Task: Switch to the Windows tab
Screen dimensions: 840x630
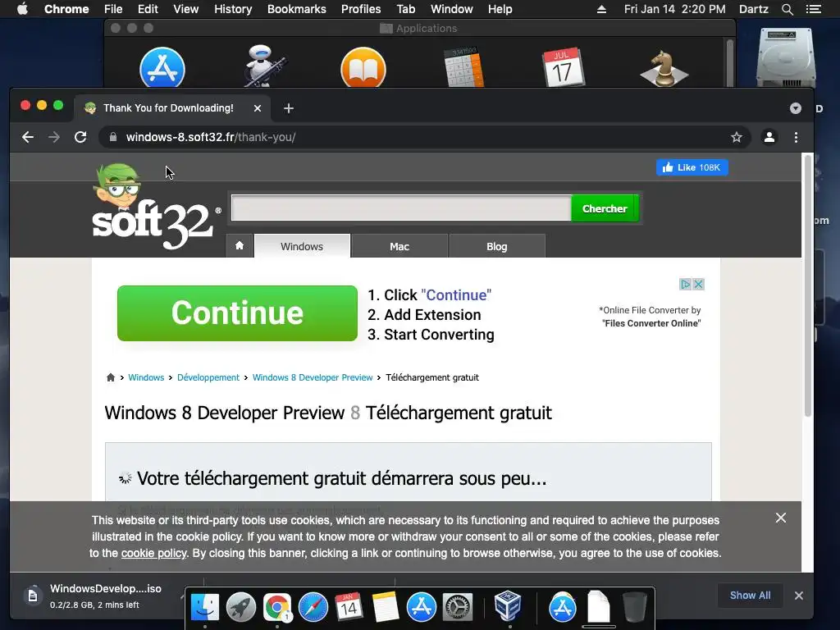Action: click(x=302, y=246)
